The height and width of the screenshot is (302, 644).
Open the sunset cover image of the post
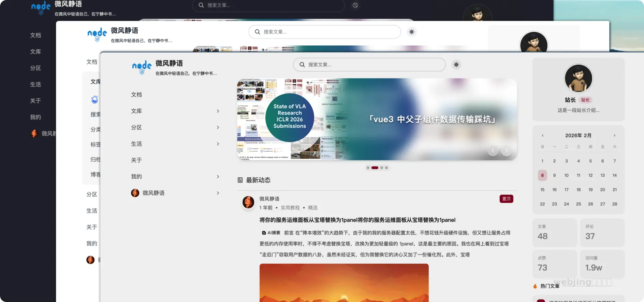344,283
